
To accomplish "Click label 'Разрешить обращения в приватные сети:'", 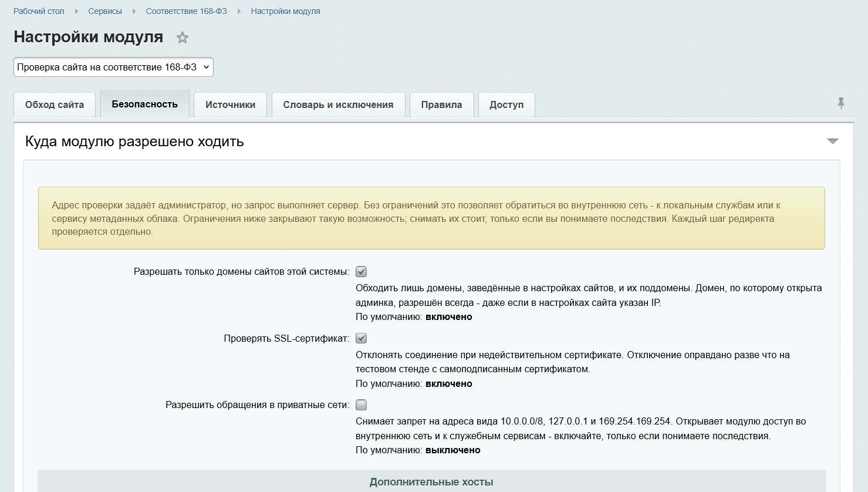I will click(x=258, y=405).
